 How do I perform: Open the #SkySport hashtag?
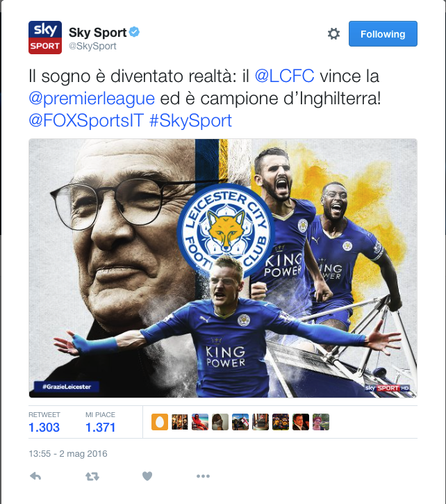[190, 120]
